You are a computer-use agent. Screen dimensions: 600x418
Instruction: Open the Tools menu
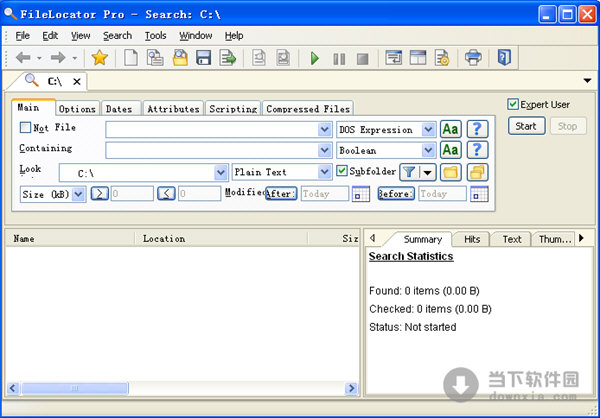[155, 36]
